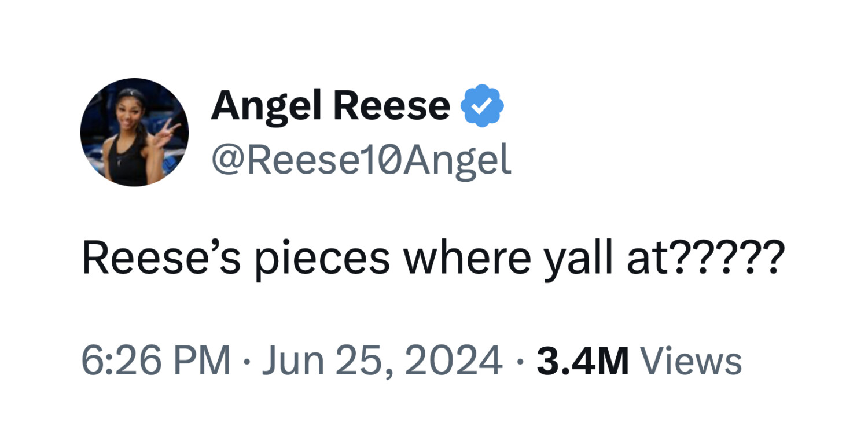
Task: Click the blue verified checkmark badge
Action: [x=481, y=106]
